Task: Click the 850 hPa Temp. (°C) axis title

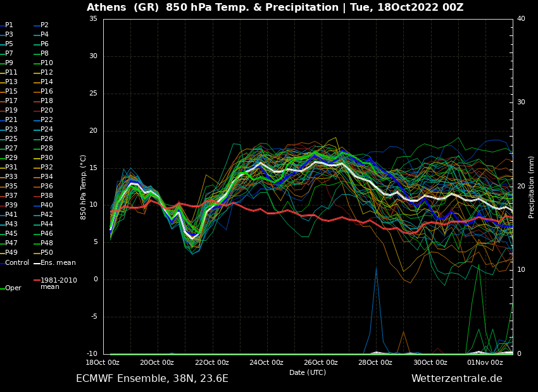Action: click(x=83, y=187)
